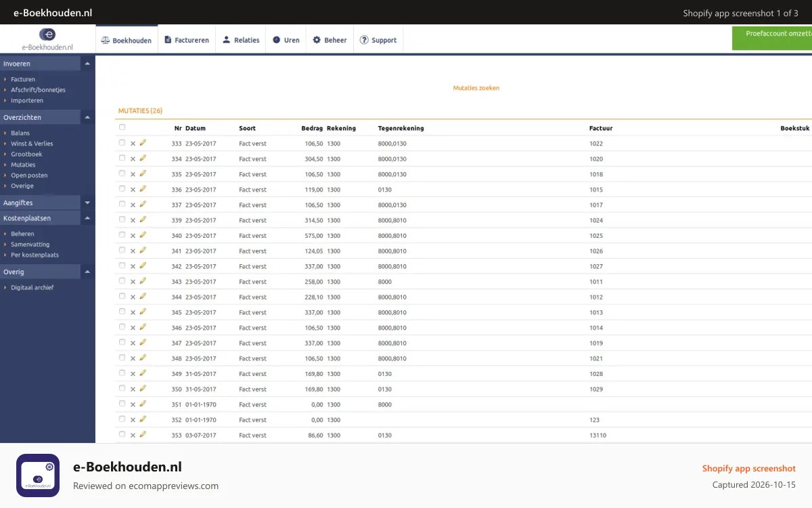Toggle the select-all checkbox in table header
The width and height of the screenshot is (812, 508).
click(122, 127)
